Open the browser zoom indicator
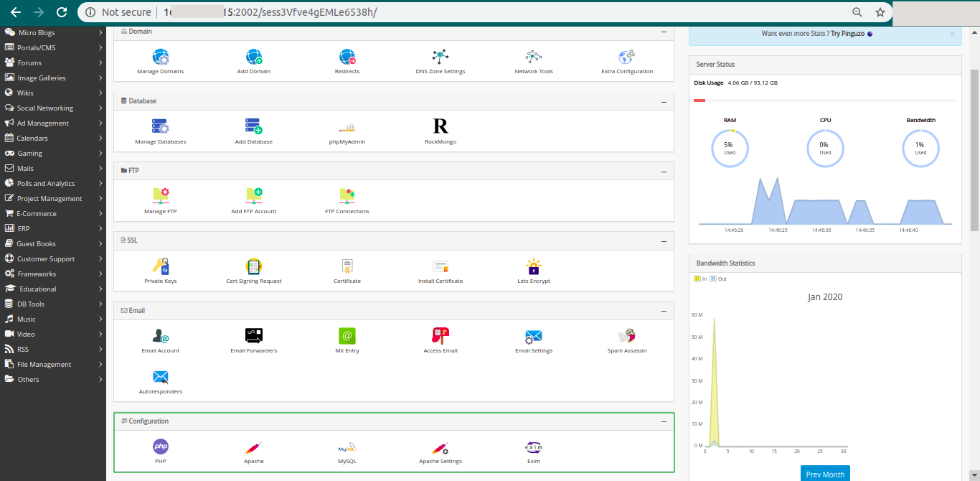 tap(857, 12)
